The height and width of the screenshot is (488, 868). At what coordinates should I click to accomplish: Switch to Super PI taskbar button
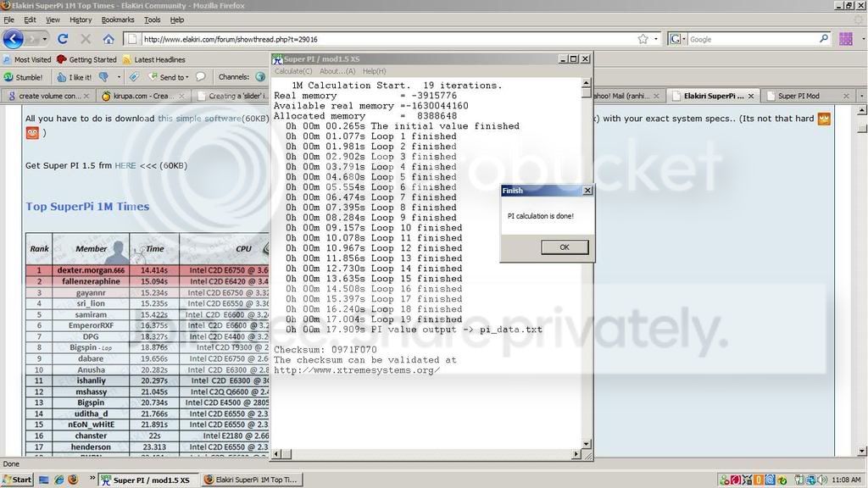coord(147,480)
